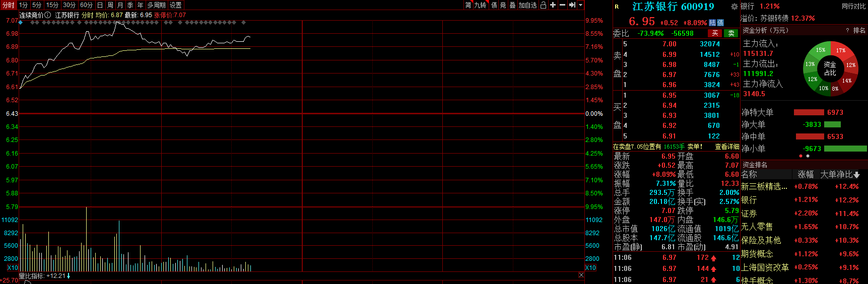This screenshot has width=868, height=284.
Task: Click the minus zoom-out icon
Action: pyautogui.click(x=562, y=5)
